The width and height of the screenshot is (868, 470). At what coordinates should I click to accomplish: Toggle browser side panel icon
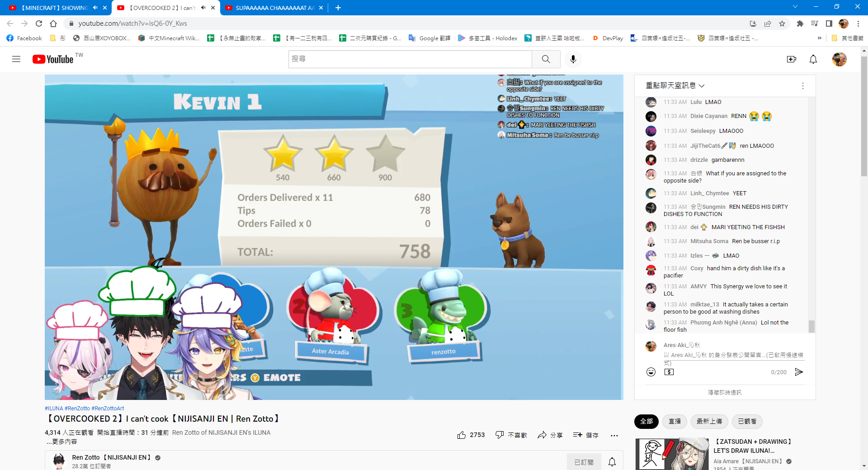coord(829,23)
